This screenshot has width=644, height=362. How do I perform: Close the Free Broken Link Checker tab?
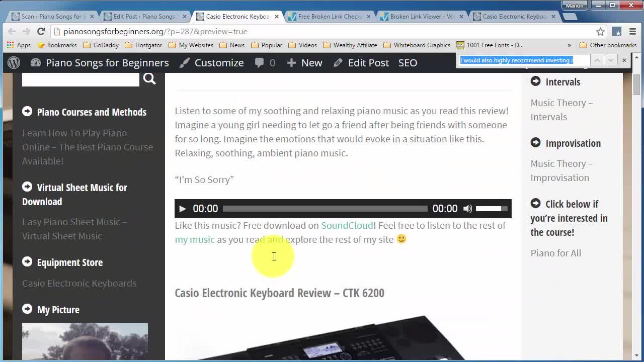[369, 17]
